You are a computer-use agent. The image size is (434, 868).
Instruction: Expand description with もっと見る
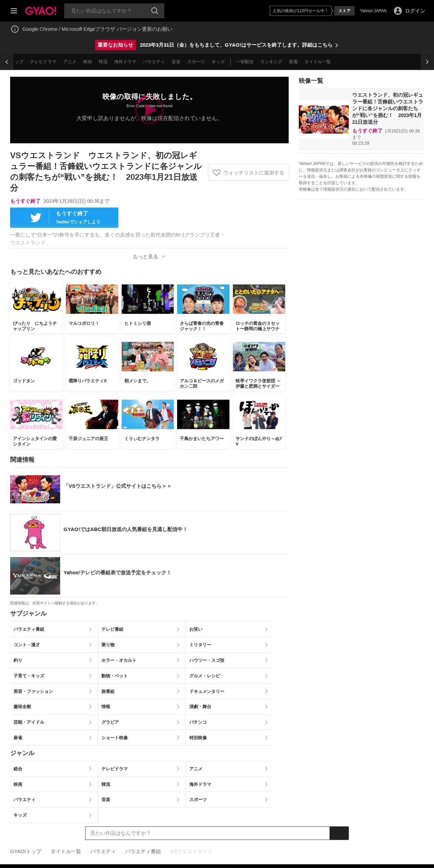[149, 257]
